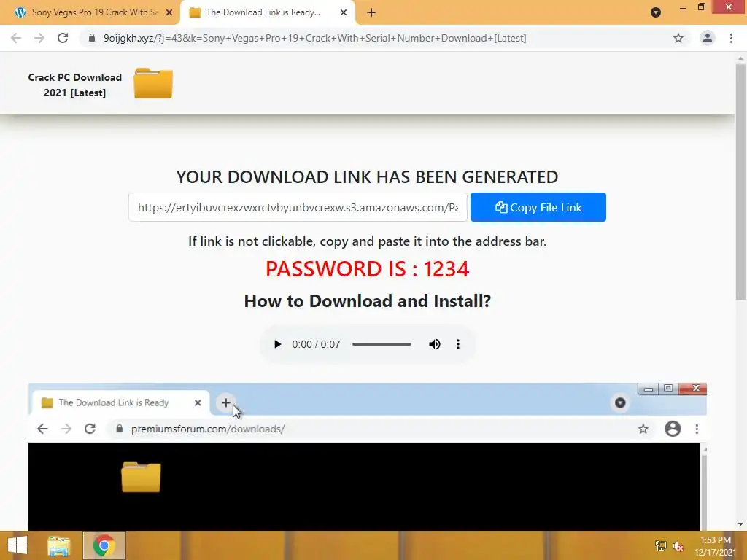This screenshot has height=560, width=747.
Task: Open the Windows Start menu
Action: coord(18,545)
